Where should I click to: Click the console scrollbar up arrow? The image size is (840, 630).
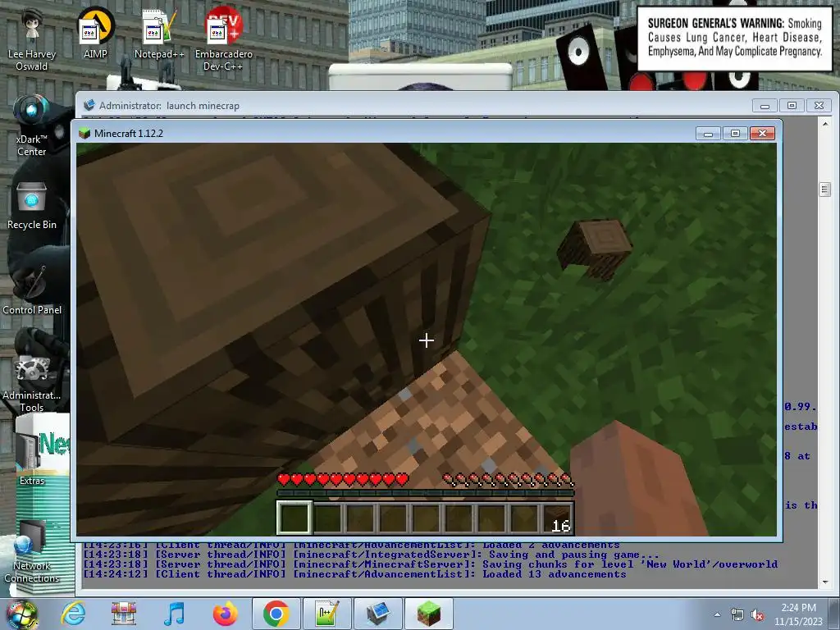pos(825,124)
